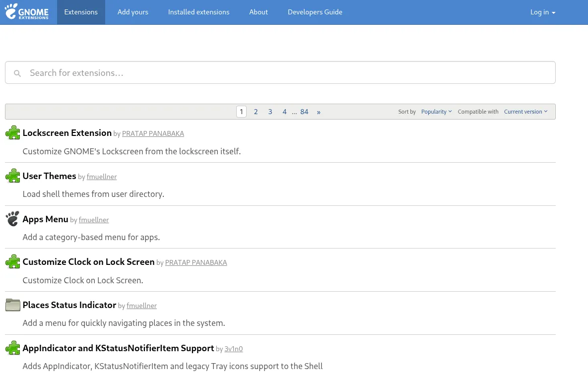Click the AppIndicator extension's puzzle piece icon
This screenshot has width=588, height=377.
12,348
